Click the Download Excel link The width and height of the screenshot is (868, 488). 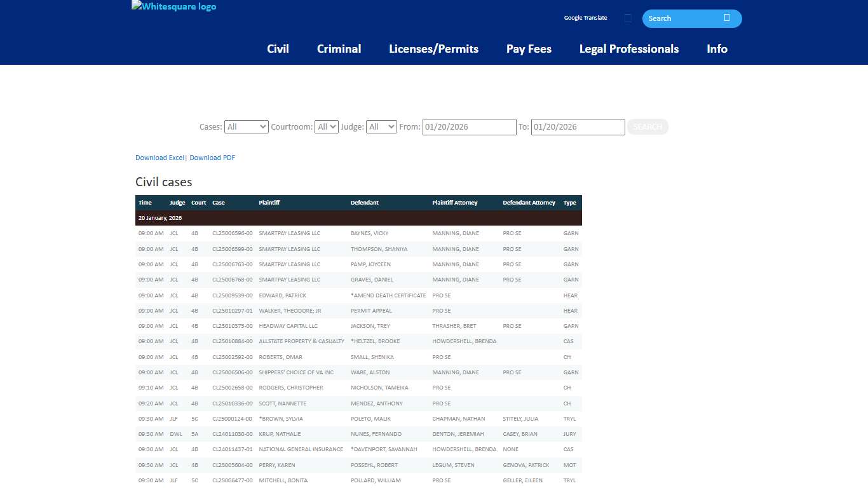[159, 158]
